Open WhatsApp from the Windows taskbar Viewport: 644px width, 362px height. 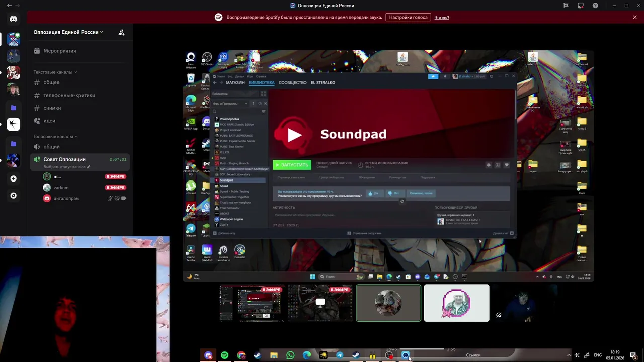(x=290, y=355)
